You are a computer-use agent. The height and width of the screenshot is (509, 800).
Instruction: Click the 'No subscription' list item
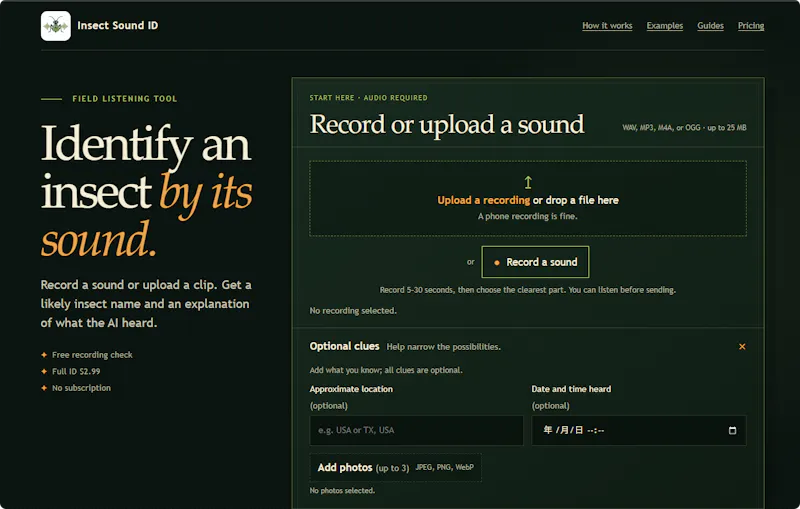pos(82,388)
